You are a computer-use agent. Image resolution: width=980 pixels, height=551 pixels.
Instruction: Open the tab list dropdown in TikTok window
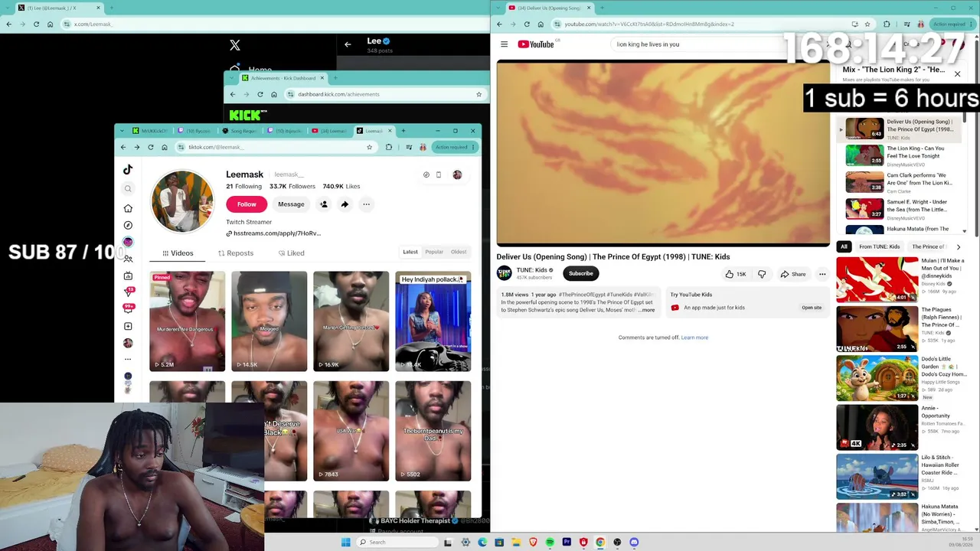(122, 131)
